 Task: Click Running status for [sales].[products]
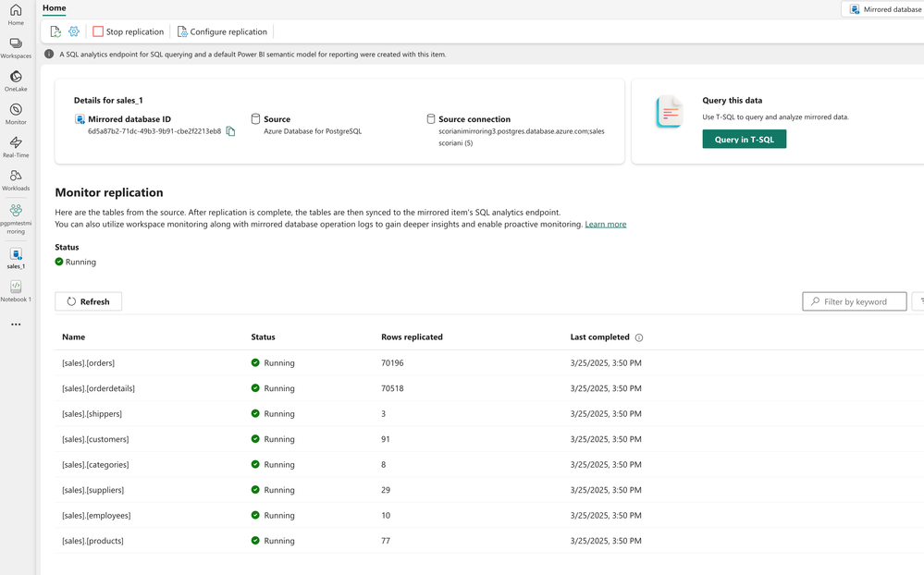coord(273,540)
